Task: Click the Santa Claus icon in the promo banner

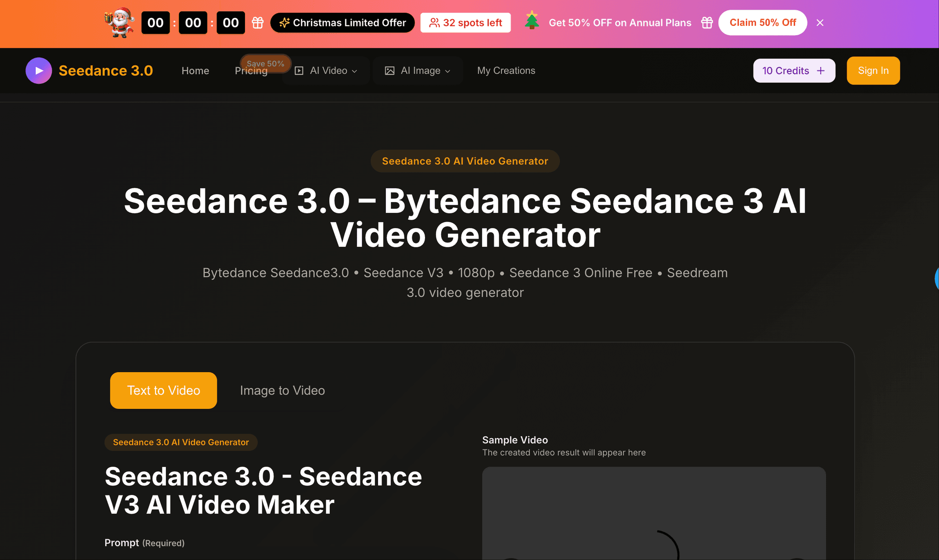Action: pos(118,22)
